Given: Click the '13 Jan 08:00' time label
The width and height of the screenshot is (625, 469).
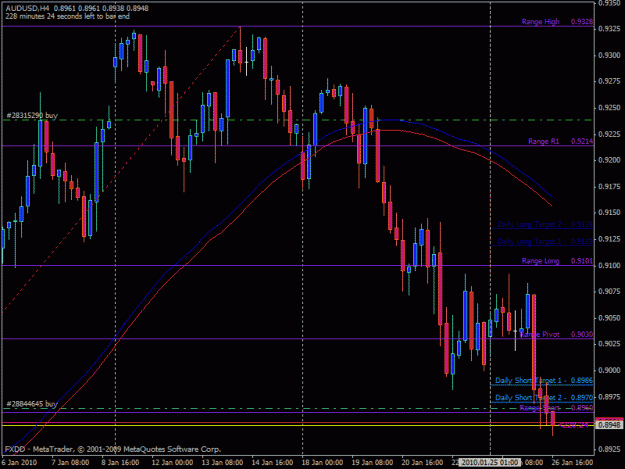Looking at the screenshot, I should 222,463.
